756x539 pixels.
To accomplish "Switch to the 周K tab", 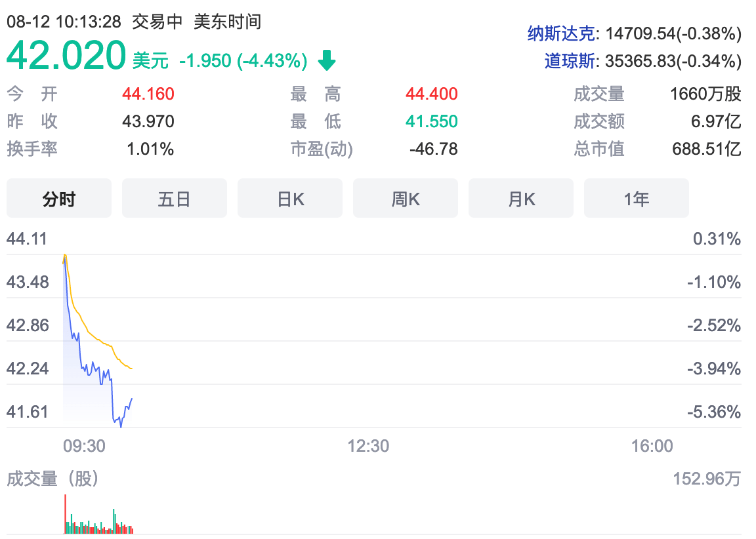I will (406, 198).
